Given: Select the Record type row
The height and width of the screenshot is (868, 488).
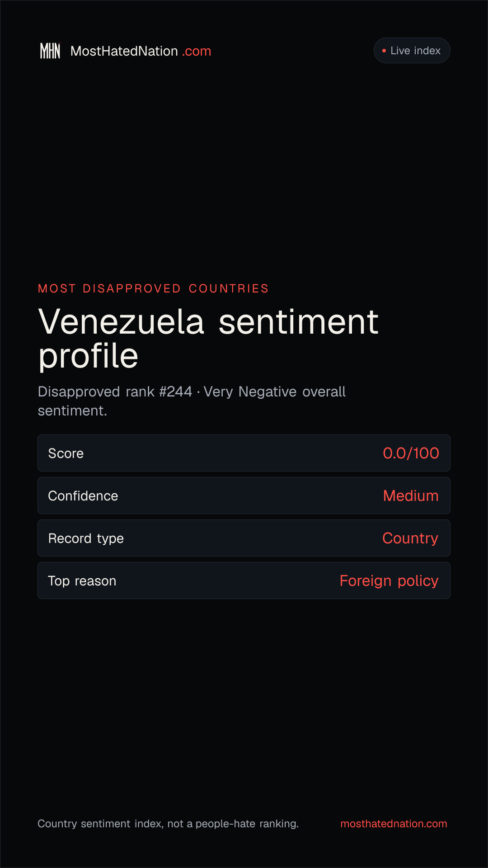Looking at the screenshot, I should [244, 538].
